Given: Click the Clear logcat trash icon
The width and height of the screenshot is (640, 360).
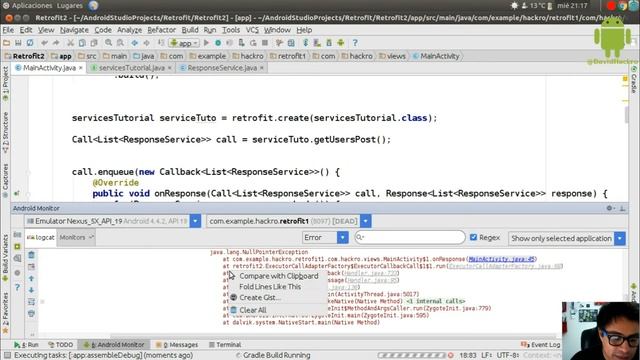Looking at the screenshot, I should click(x=31, y=255).
